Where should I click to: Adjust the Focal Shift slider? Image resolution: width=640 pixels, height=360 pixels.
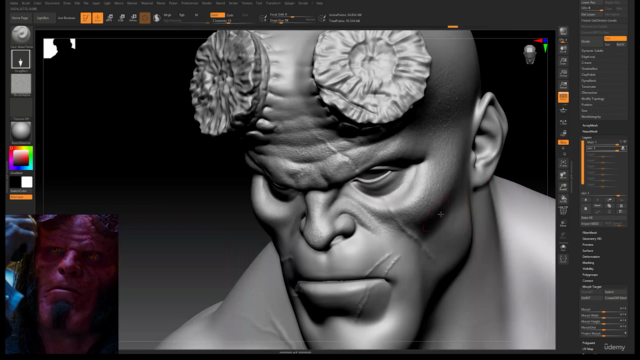[x=292, y=15]
